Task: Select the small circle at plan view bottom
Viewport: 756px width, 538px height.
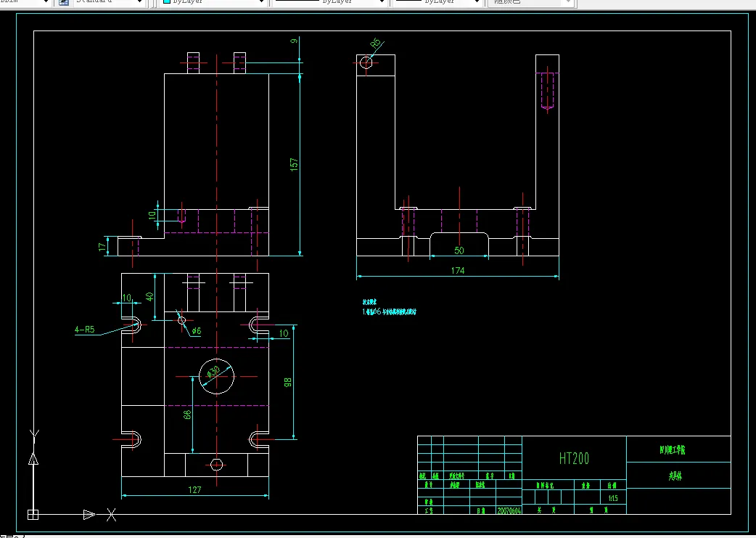Action: [x=216, y=465]
